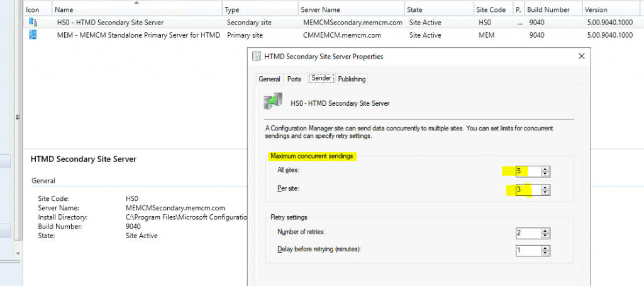Click the narrow P. column header
Screen dimensions: 644x286
518,9
